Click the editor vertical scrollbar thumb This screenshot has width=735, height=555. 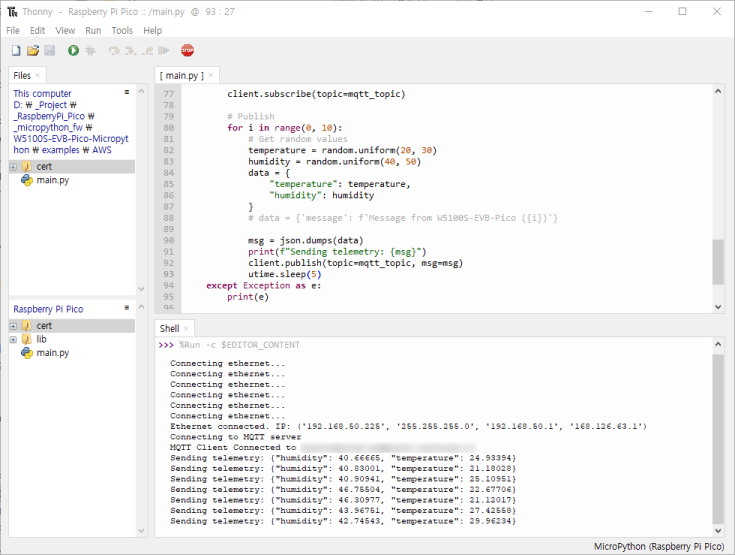click(718, 262)
